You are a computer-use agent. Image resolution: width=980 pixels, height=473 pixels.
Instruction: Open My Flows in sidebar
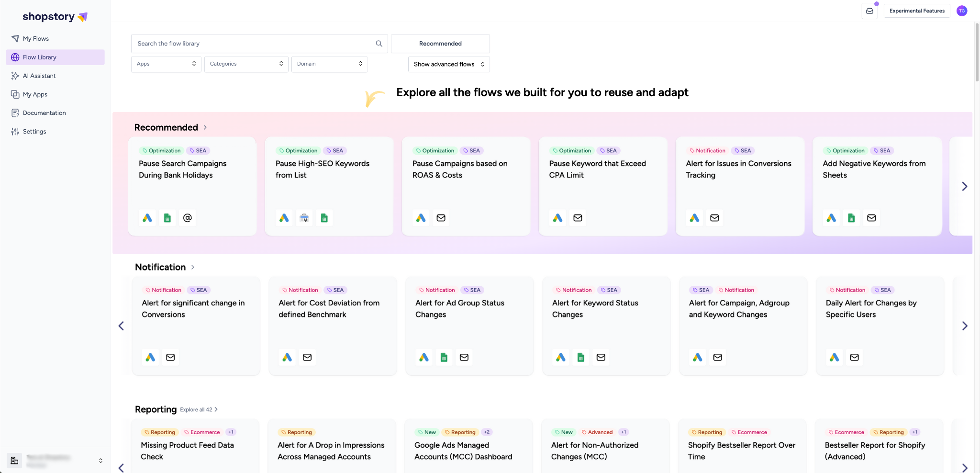point(36,39)
